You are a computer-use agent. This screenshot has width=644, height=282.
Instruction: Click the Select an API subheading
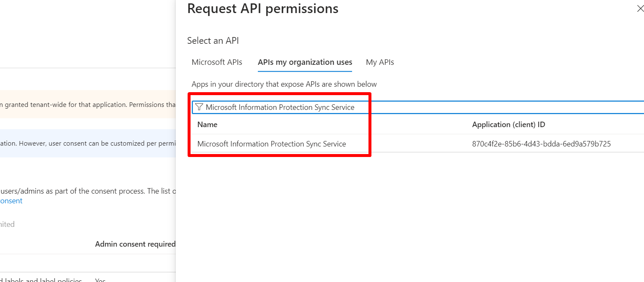click(x=213, y=41)
